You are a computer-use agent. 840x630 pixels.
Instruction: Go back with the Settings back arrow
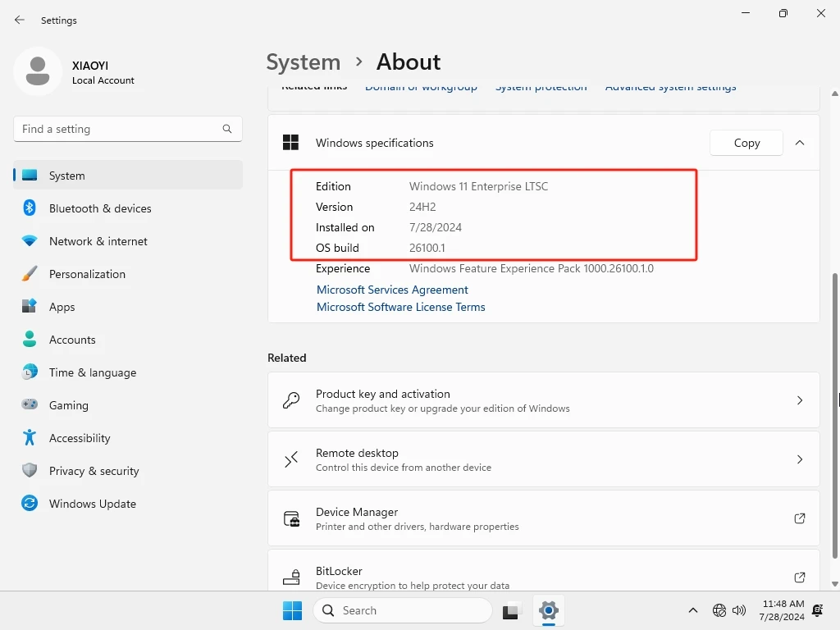click(20, 20)
